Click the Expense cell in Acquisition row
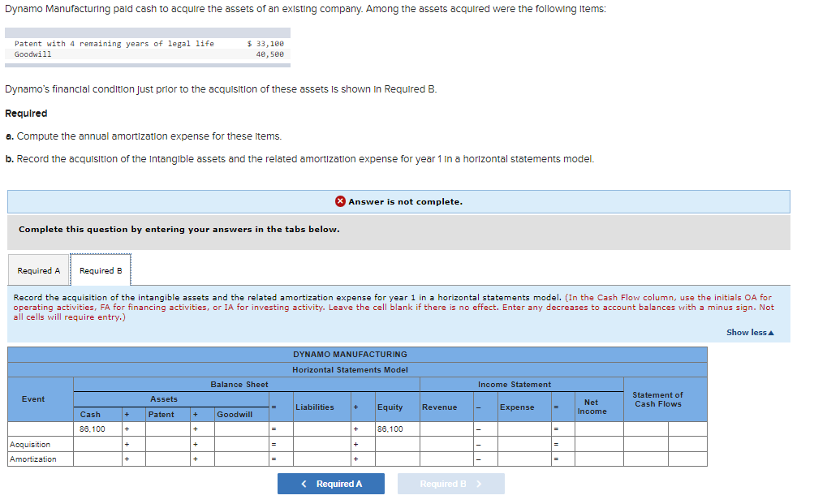This screenshot has height=504, width=814. coord(524,444)
